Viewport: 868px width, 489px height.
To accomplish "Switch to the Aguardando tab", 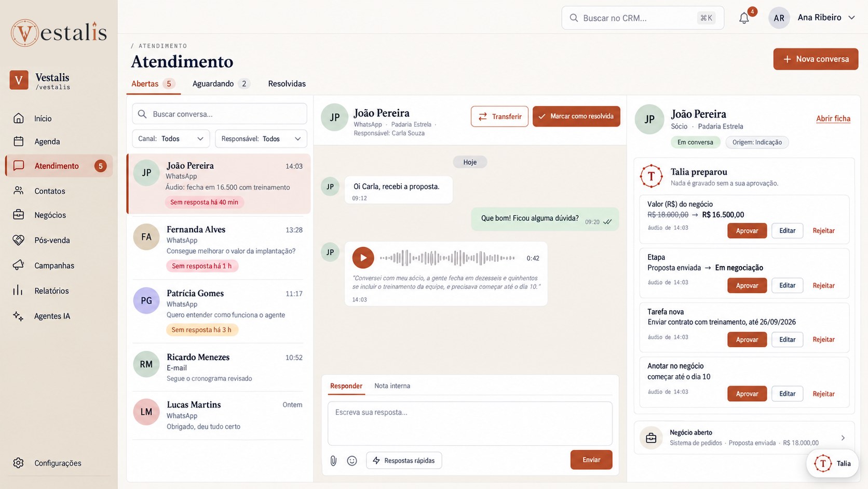I will point(221,84).
